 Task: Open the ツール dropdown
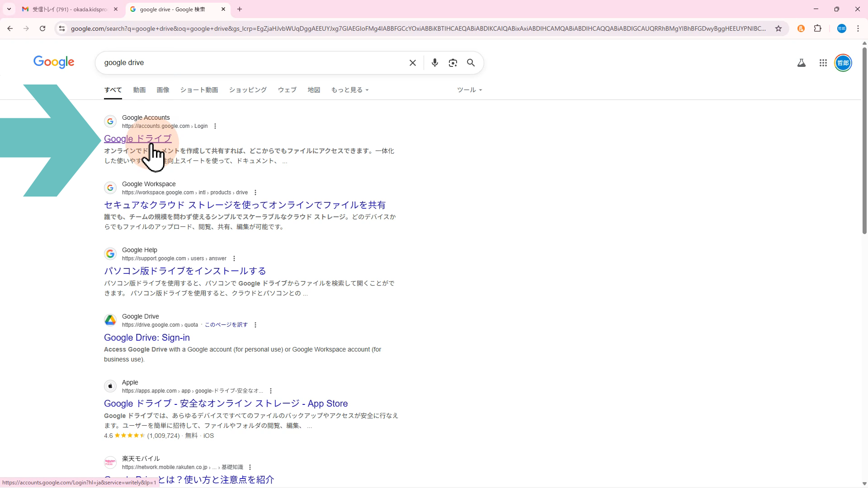[x=469, y=90]
